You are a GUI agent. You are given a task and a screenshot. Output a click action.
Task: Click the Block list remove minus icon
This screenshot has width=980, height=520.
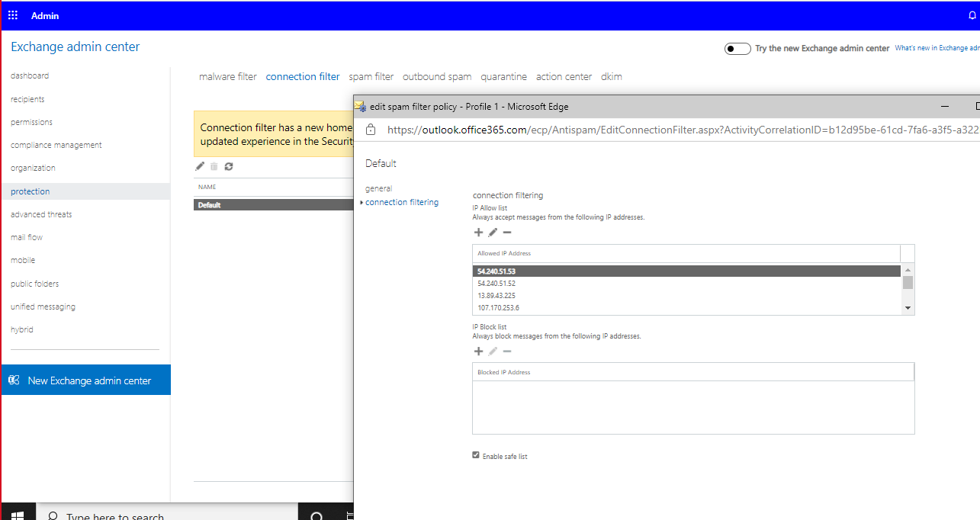coord(507,351)
